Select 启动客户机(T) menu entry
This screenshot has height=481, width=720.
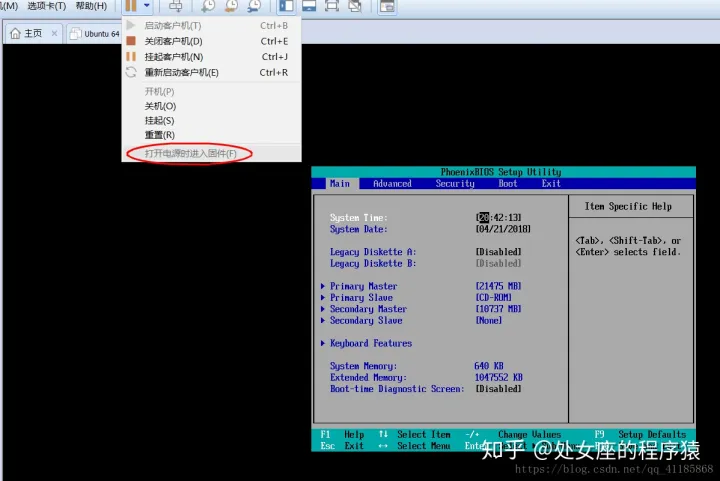coord(211,26)
